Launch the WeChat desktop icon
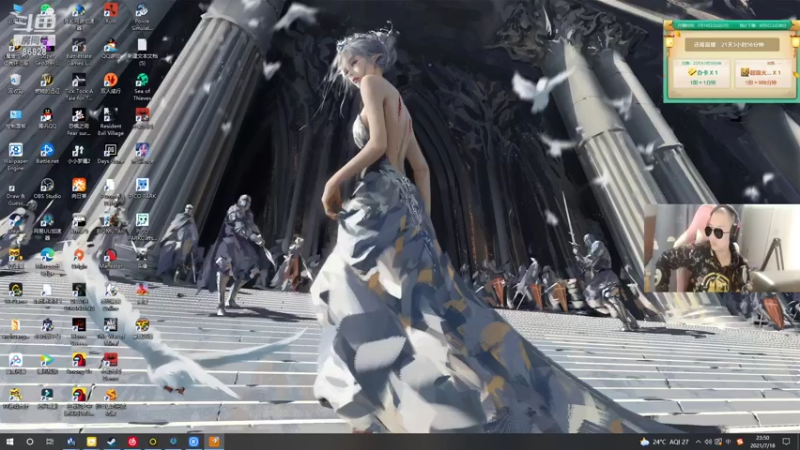The height and width of the screenshot is (450, 800). (x=47, y=9)
